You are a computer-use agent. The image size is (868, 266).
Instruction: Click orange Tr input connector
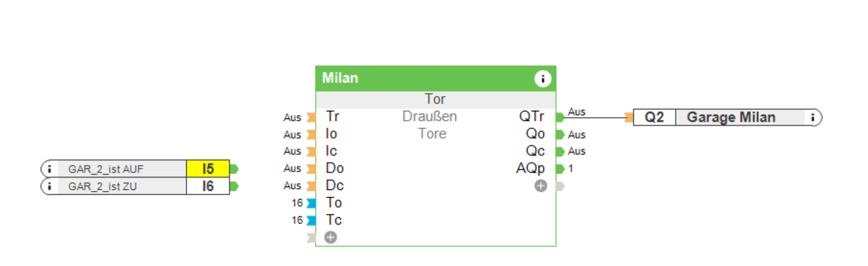pyautogui.click(x=311, y=117)
